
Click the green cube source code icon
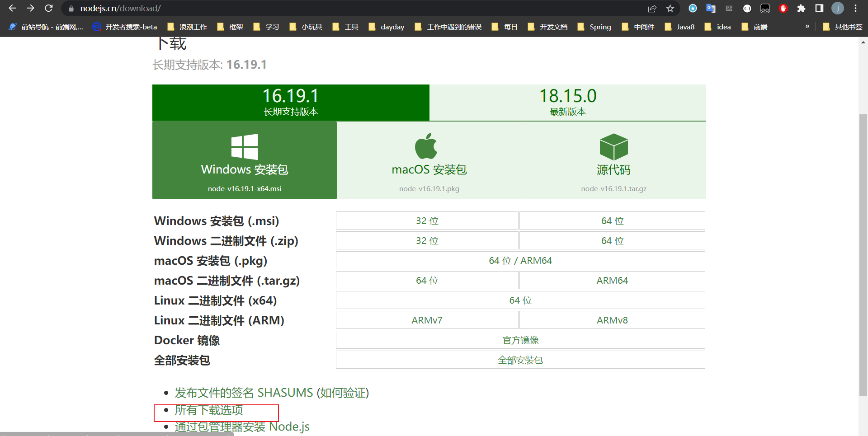point(613,146)
